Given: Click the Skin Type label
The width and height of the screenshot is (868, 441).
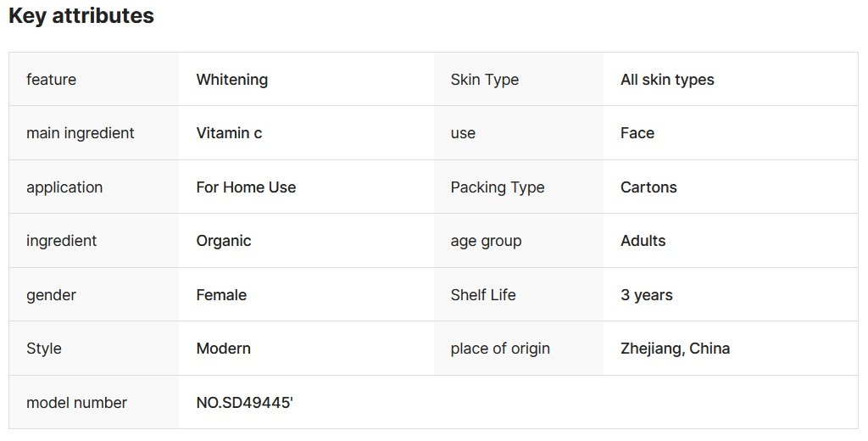Looking at the screenshot, I should pyautogui.click(x=484, y=80).
